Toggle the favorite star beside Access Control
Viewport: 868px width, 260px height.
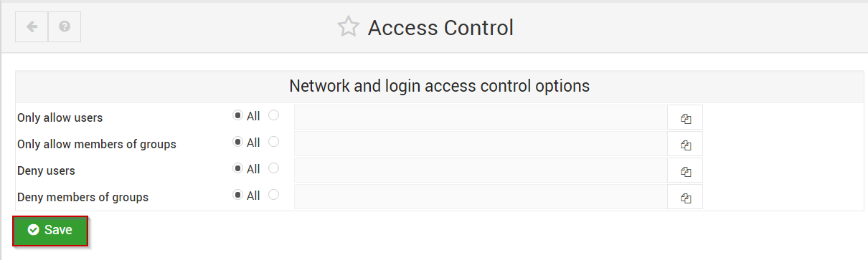pyautogui.click(x=348, y=27)
